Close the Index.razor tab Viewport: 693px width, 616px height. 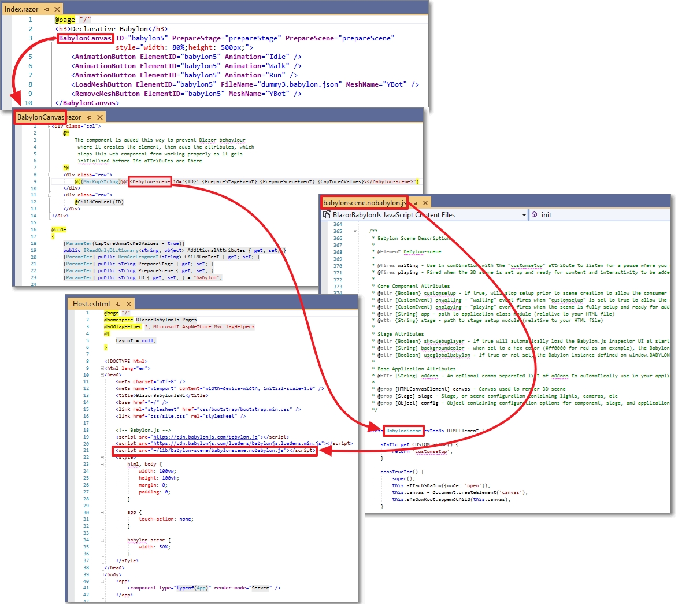(57, 9)
